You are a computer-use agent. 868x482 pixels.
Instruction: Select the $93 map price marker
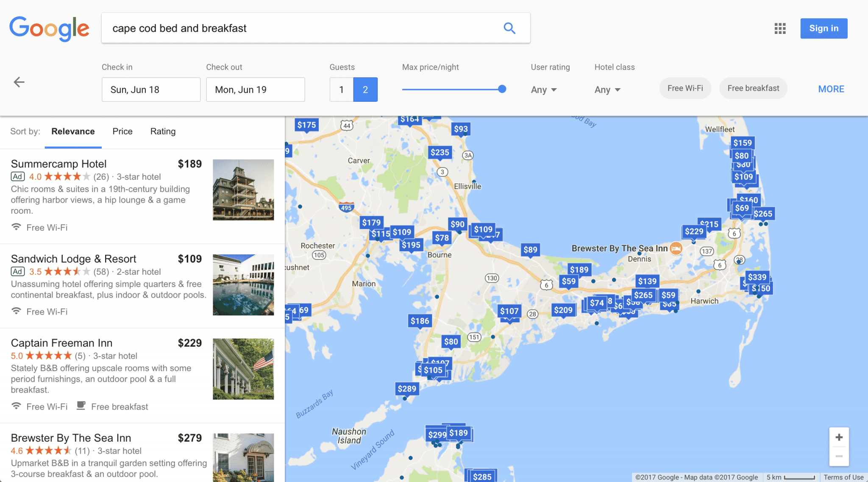coord(461,129)
